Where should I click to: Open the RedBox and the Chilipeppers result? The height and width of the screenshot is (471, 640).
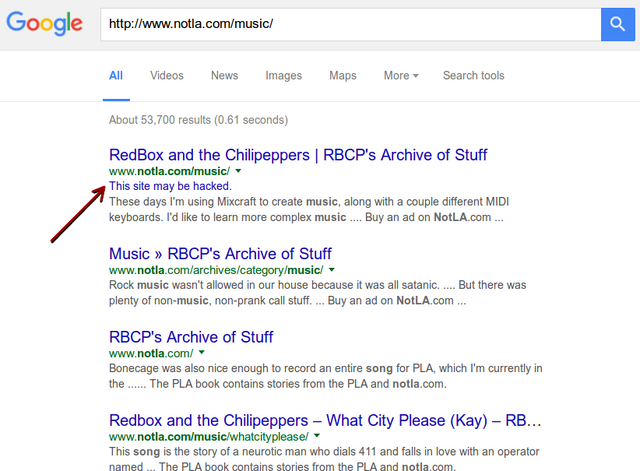pyautogui.click(x=298, y=155)
